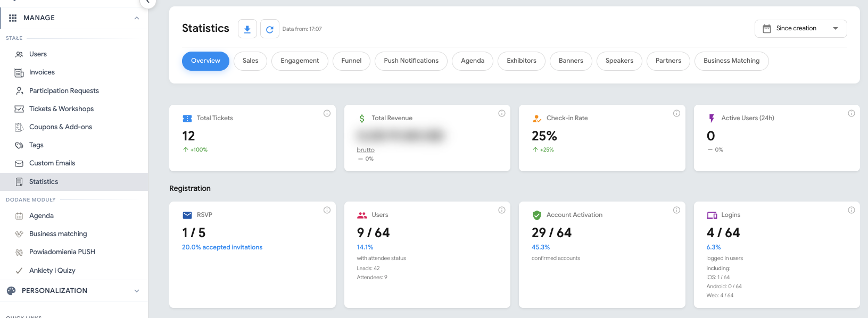
Task: Go to Tickets & Workshops in sidebar
Action: point(61,109)
